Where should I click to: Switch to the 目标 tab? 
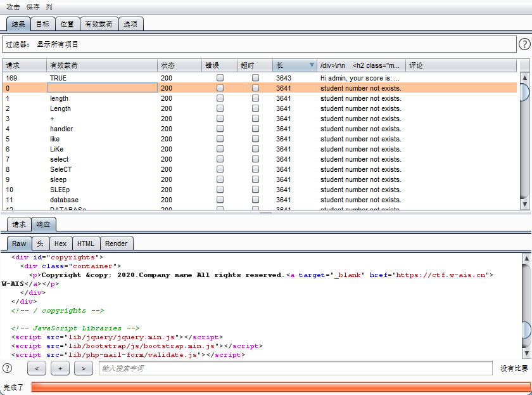click(43, 24)
